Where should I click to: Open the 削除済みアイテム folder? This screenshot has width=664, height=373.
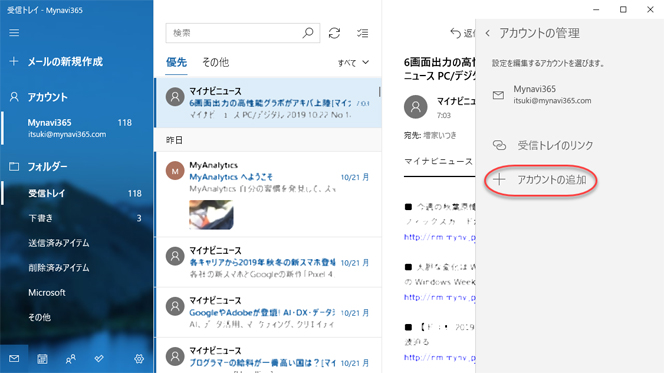(76, 268)
